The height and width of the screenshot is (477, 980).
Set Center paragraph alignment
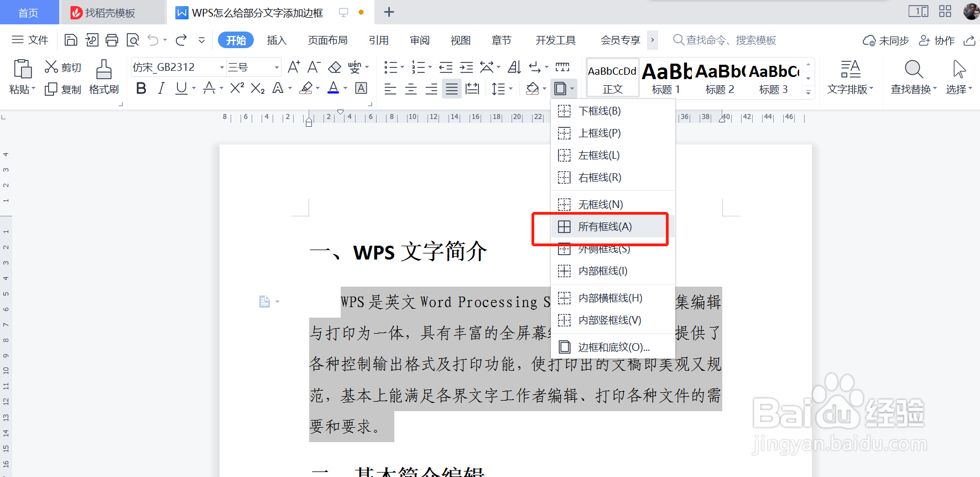pos(411,89)
